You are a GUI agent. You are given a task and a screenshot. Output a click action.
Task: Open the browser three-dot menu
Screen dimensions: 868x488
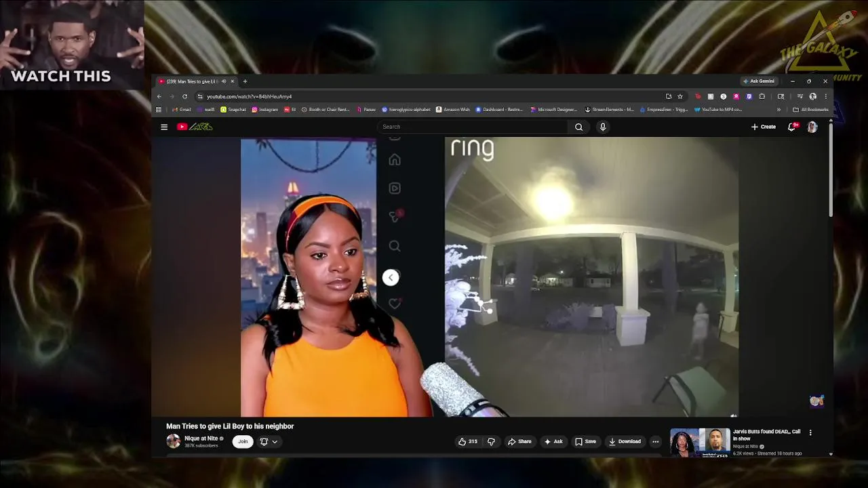[825, 96]
